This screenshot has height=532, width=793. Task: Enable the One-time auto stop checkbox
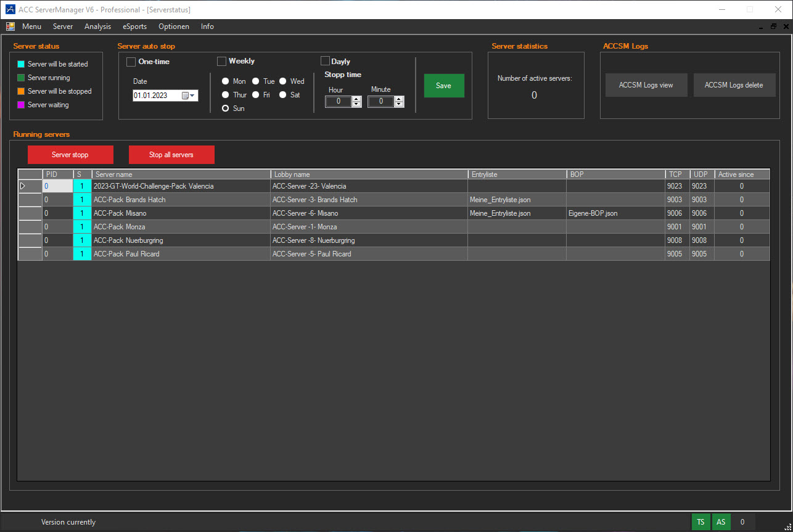point(131,62)
